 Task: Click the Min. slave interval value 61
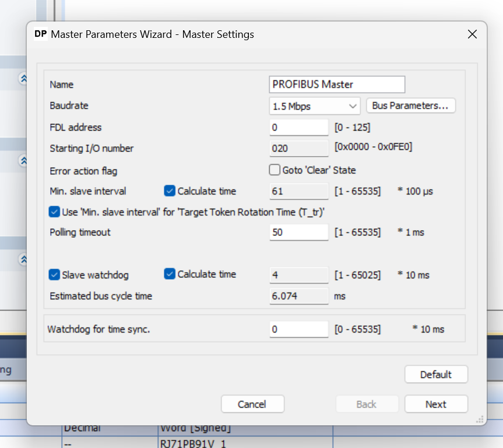tap(298, 192)
